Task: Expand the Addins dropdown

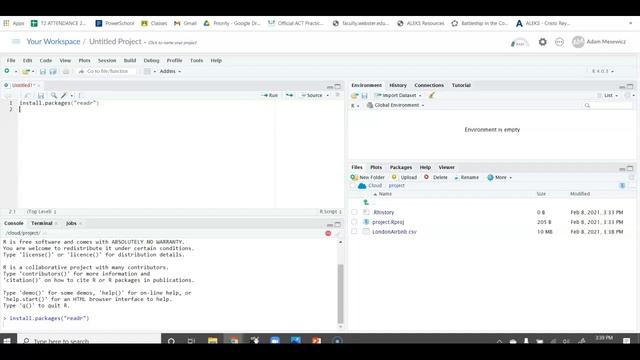Action: [x=170, y=71]
